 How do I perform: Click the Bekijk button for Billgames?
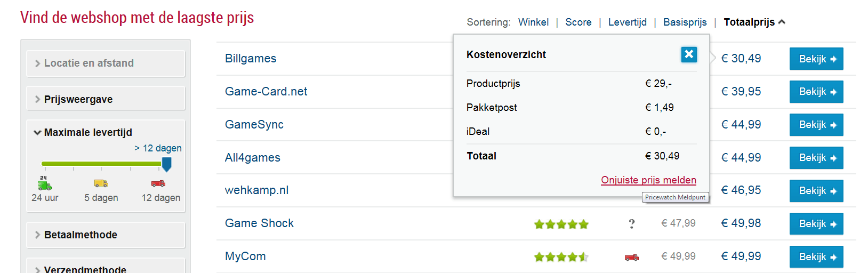[x=816, y=59]
